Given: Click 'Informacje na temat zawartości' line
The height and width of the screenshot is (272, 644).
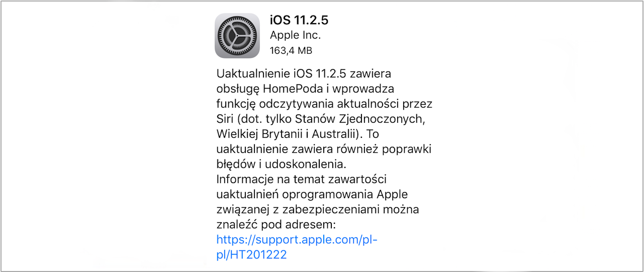Looking at the screenshot, I should [301, 179].
